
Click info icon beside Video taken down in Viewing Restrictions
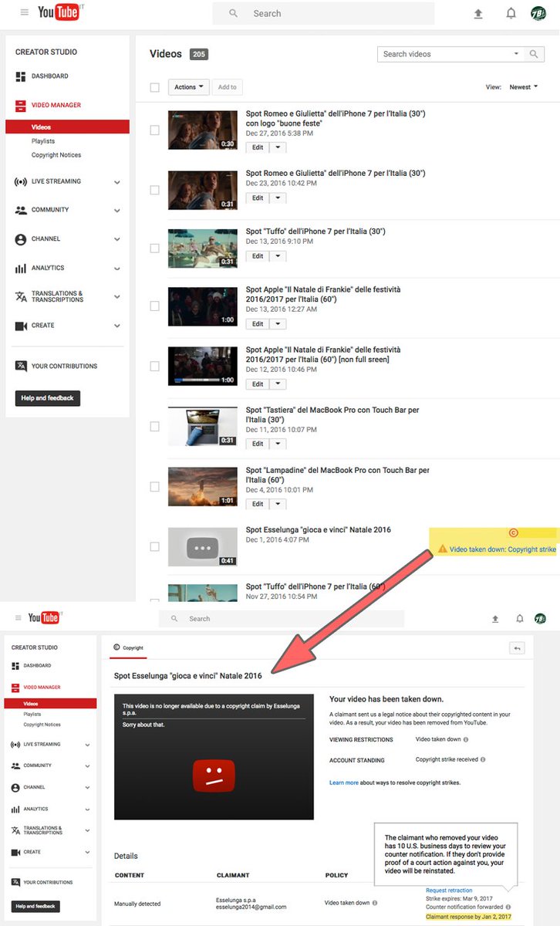coord(466,739)
